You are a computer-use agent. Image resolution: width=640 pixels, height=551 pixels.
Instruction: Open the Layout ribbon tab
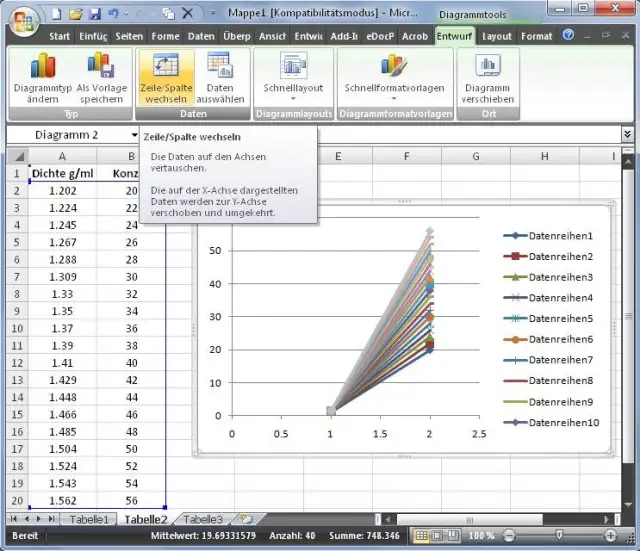[x=497, y=36]
